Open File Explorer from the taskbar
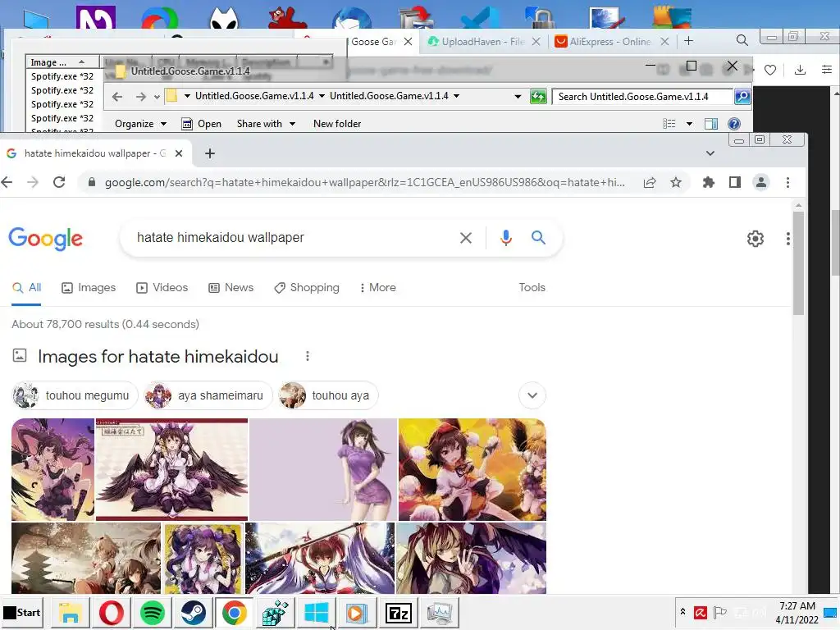 [x=71, y=612]
